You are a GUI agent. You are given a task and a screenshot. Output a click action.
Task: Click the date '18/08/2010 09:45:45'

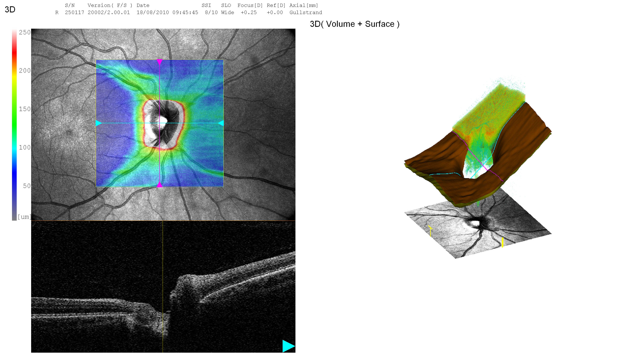tap(167, 12)
